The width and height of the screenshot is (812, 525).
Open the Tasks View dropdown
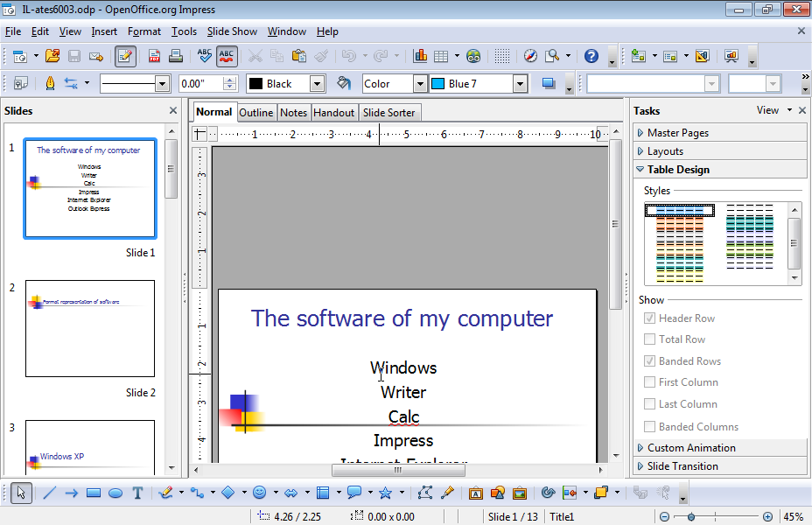(774, 110)
